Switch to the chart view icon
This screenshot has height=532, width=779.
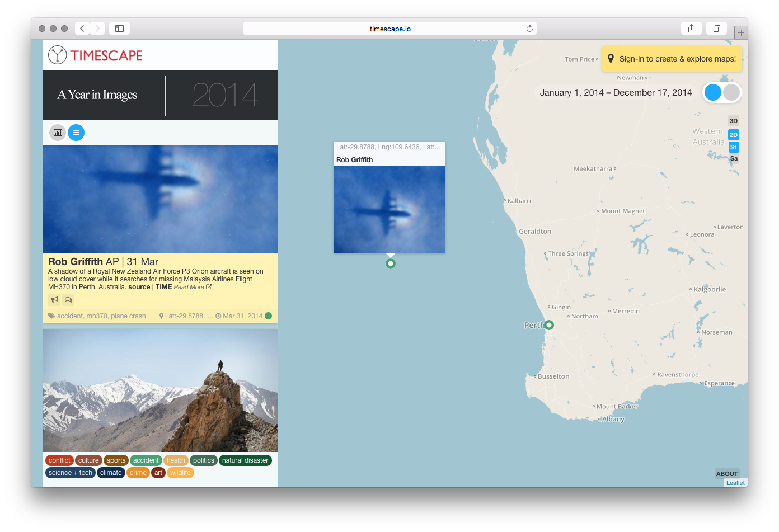click(x=58, y=133)
